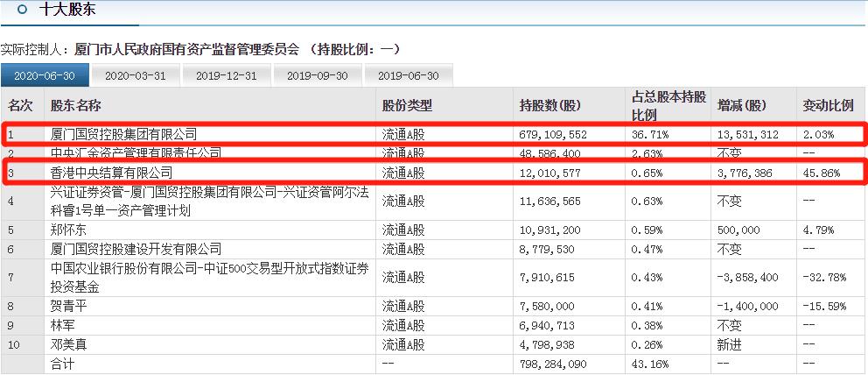Click the 4.79% change ratio
Image resolution: width=868 pixels, height=375 pixels.
tap(818, 230)
